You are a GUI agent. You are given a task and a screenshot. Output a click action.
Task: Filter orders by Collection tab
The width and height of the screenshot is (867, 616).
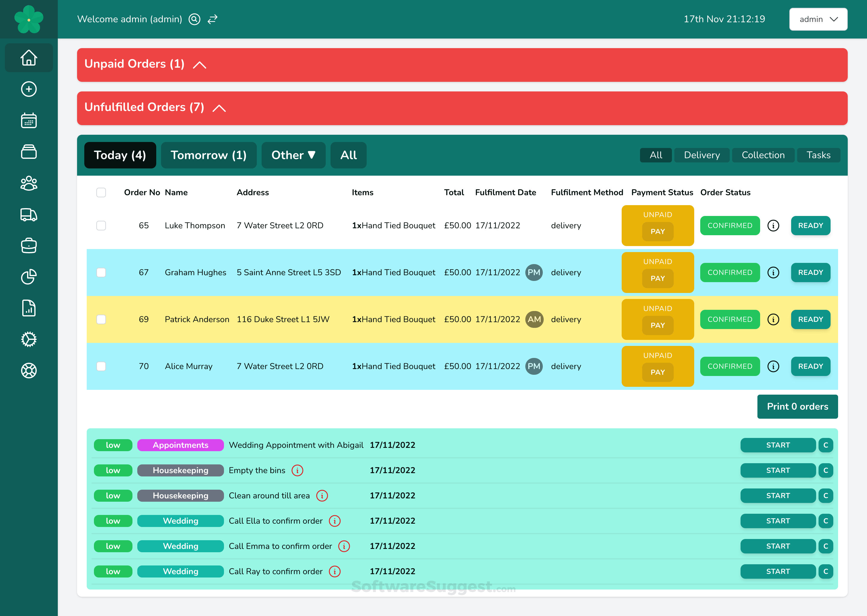[x=763, y=155]
